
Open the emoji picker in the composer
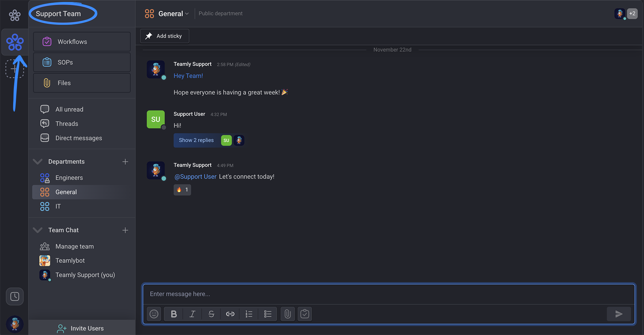coord(154,314)
